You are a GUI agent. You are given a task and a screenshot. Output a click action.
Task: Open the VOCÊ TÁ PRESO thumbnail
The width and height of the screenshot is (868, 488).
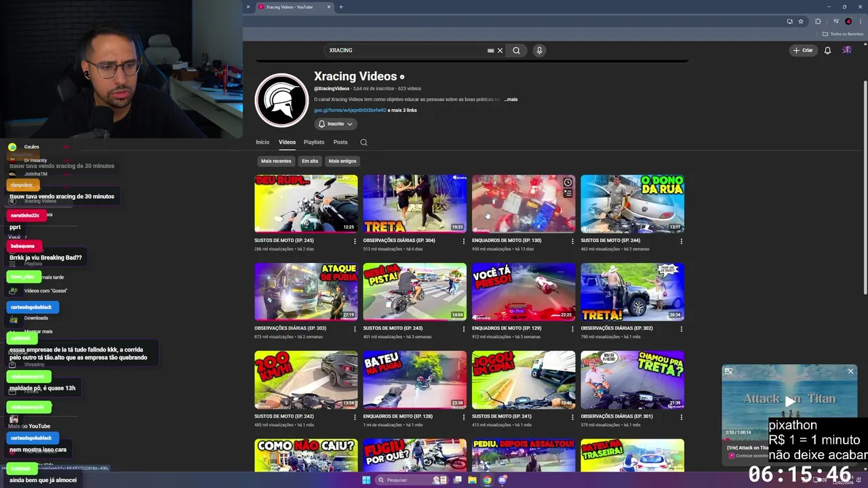(524, 291)
